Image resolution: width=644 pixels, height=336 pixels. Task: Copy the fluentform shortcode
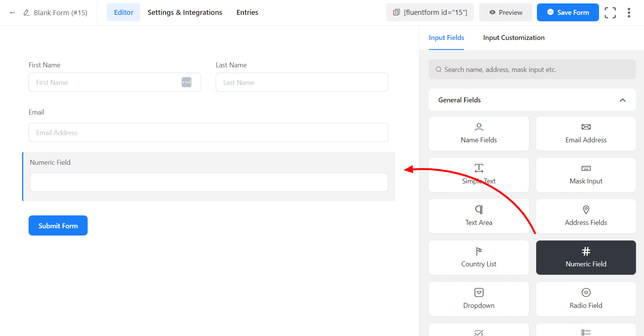[x=430, y=13]
